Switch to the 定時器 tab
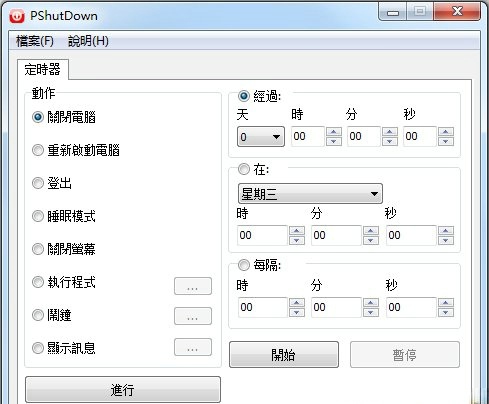Image resolution: width=489 pixels, height=404 pixels. [x=42, y=69]
